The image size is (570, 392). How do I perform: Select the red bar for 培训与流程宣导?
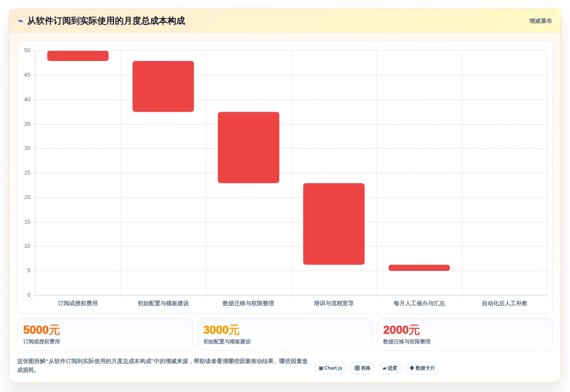tap(334, 224)
